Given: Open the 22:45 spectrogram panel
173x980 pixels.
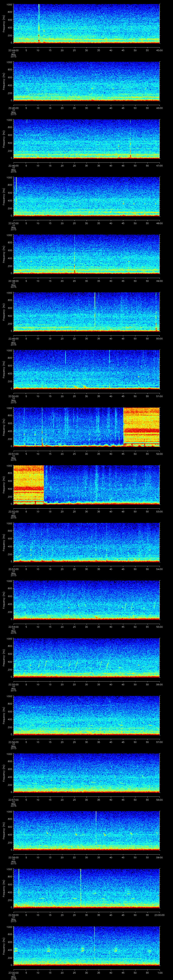Looking at the screenshot, I should tap(86, 81).
